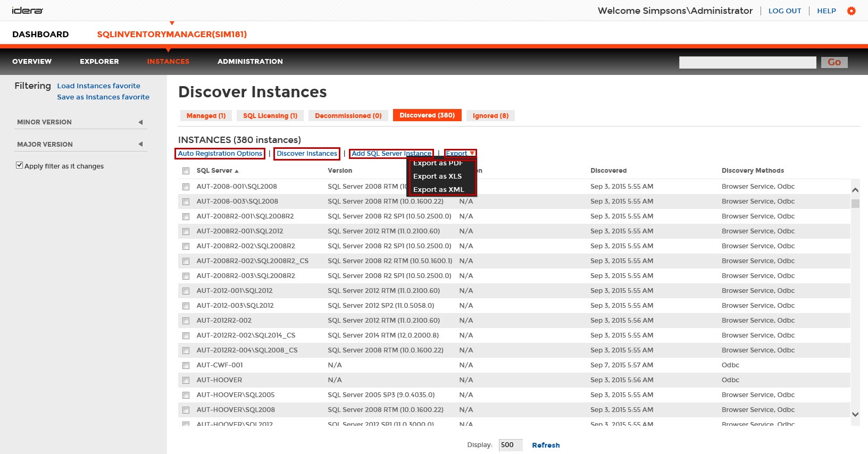Click the Go search button
The height and width of the screenshot is (454, 868).
[x=834, y=62]
